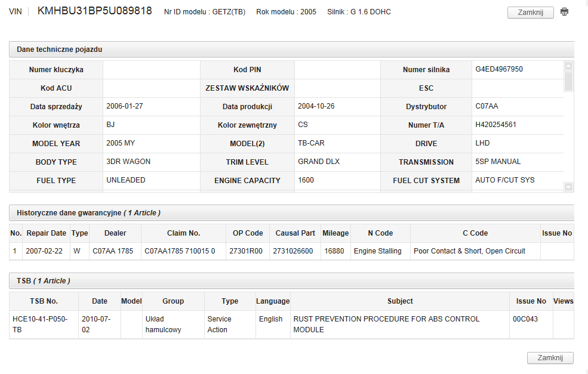The image size is (588, 374).
Task: Click the TSB section header
Action: [291, 281]
